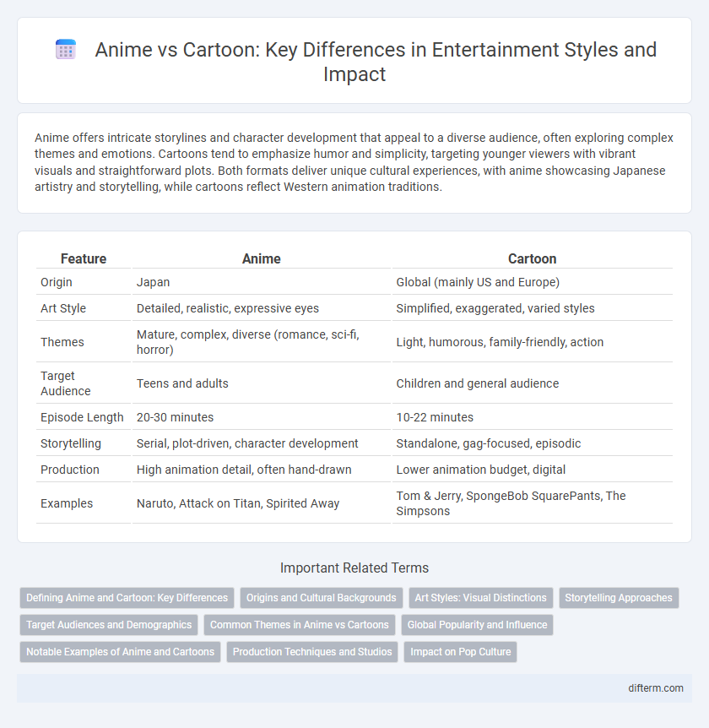The image size is (709, 728).
Task: Click 'Serial, plot-driven, character development' cell
Action: point(262,443)
